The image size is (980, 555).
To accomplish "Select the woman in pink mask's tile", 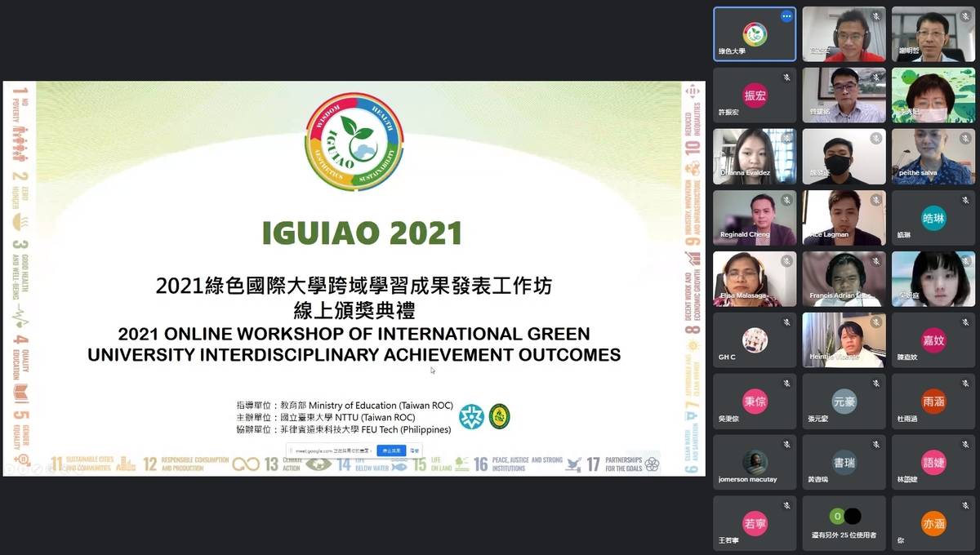I will [x=933, y=95].
